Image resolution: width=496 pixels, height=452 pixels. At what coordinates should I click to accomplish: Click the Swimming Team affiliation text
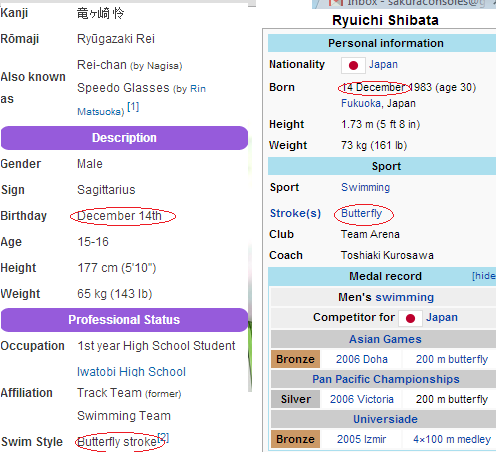point(124,416)
